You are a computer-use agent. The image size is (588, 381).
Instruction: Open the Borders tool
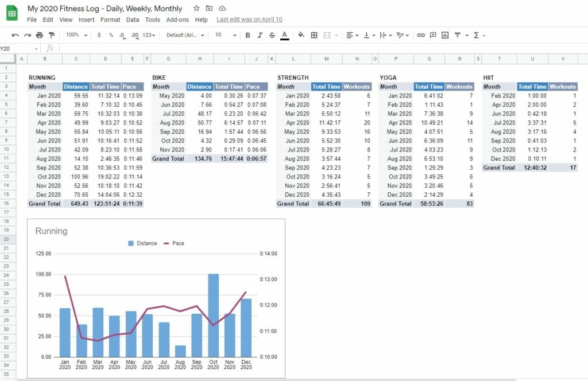coord(314,35)
